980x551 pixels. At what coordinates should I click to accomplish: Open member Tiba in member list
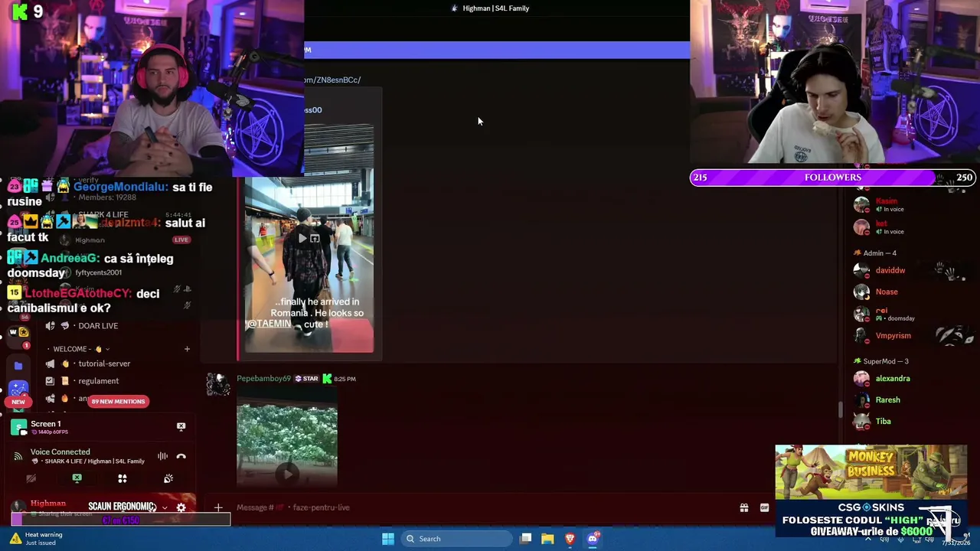click(x=884, y=422)
